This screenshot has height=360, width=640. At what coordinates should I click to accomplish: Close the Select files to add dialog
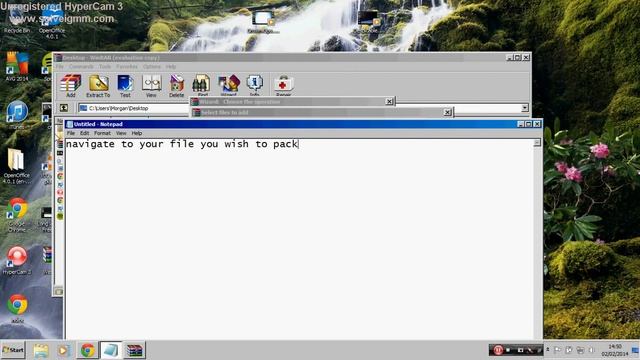tap(447, 112)
